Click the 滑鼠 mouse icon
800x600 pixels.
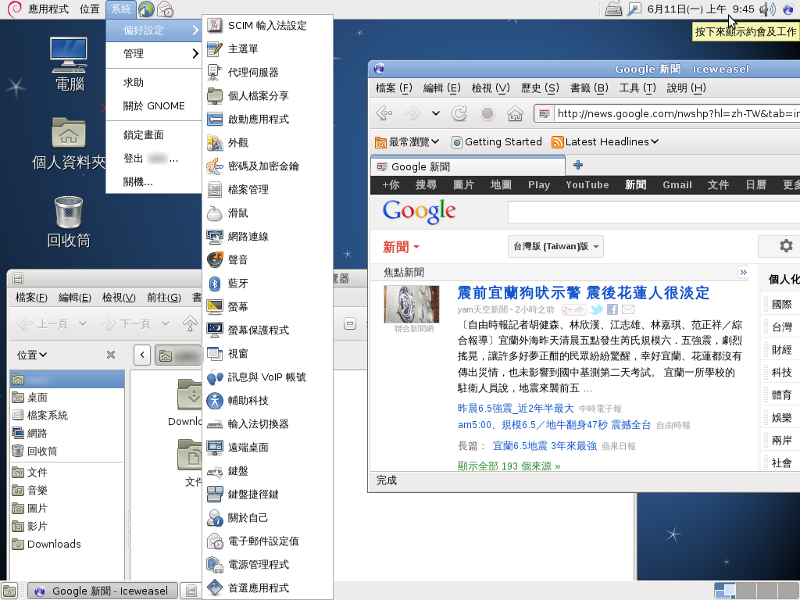point(215,213)
